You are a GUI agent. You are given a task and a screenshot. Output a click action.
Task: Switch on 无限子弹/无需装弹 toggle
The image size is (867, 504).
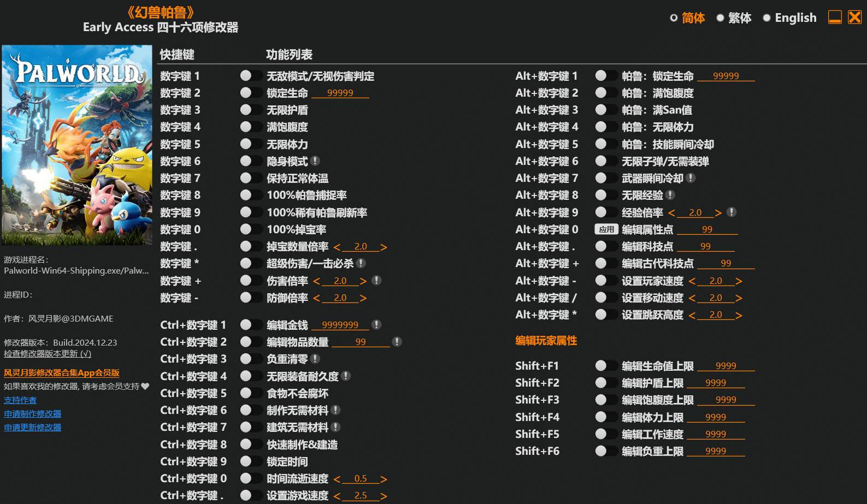pyautogui.click(x=605, y=161)
